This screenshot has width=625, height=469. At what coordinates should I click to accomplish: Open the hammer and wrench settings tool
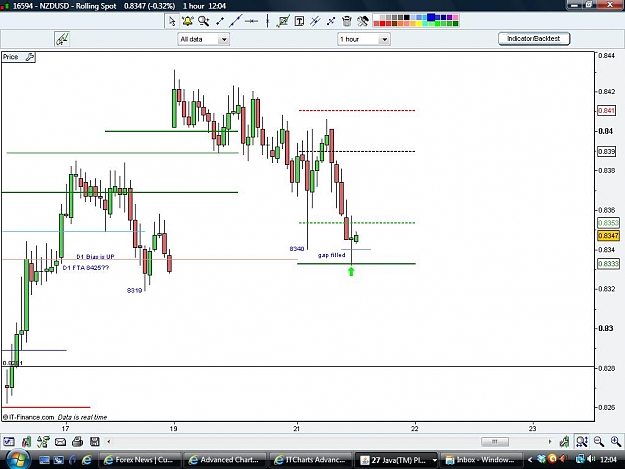363,21
